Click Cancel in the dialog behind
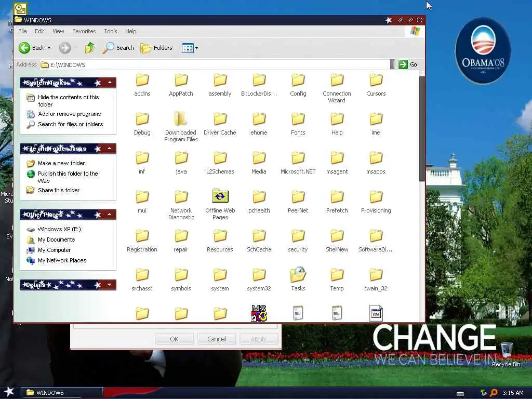This screenshot has height=399, width=532. 217,339
